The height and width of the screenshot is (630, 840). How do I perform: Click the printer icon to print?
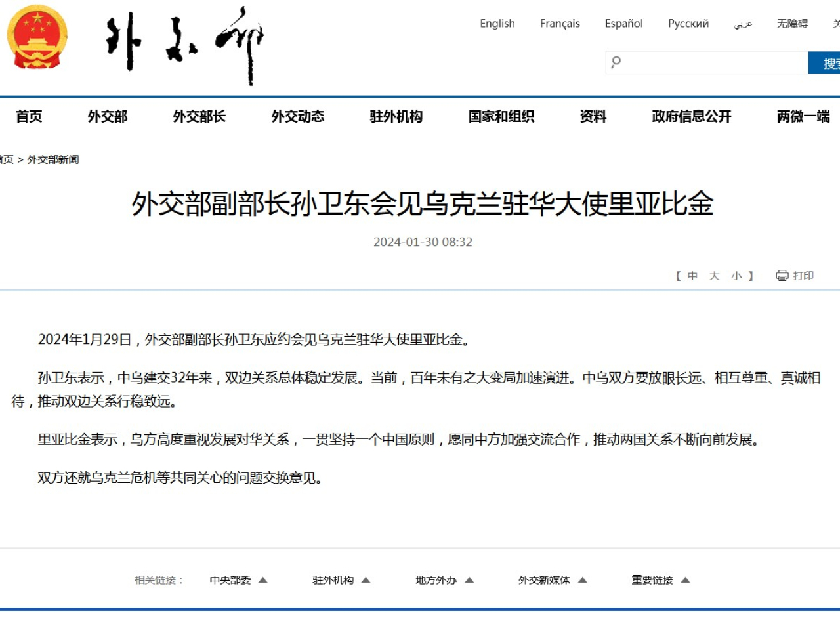tap(782, 276)
